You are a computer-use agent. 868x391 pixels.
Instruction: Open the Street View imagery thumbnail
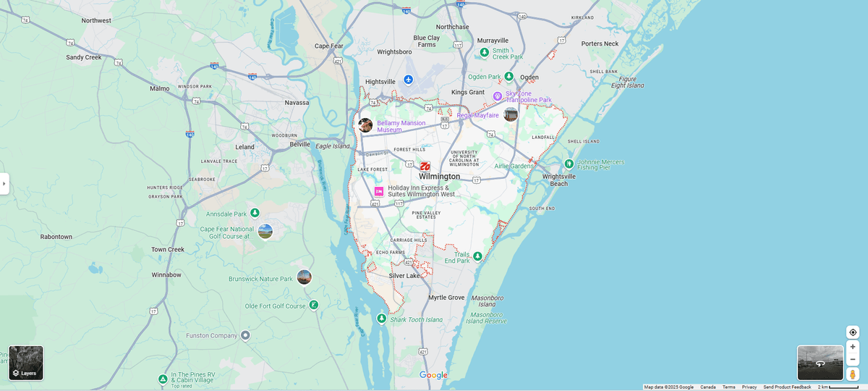pos(820,363)
